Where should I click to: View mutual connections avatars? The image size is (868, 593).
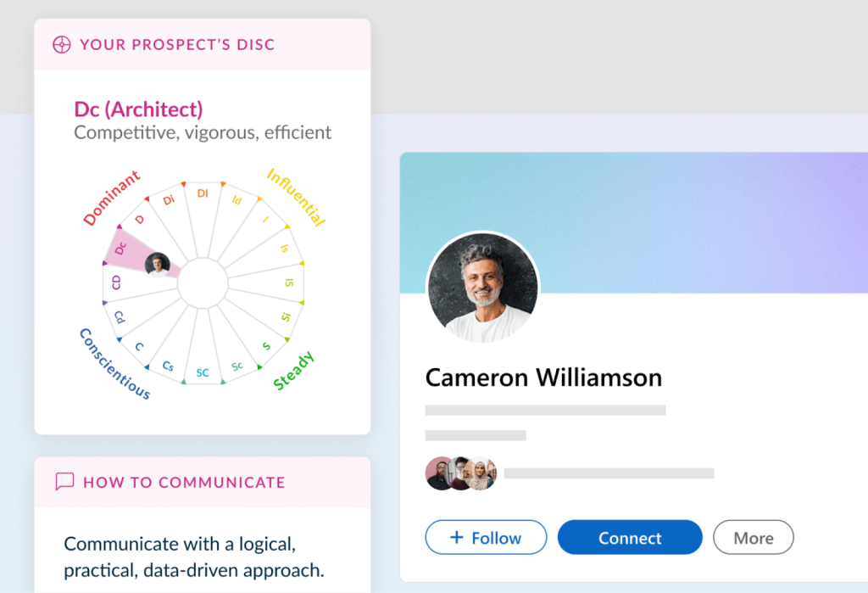tap(460, 473)
